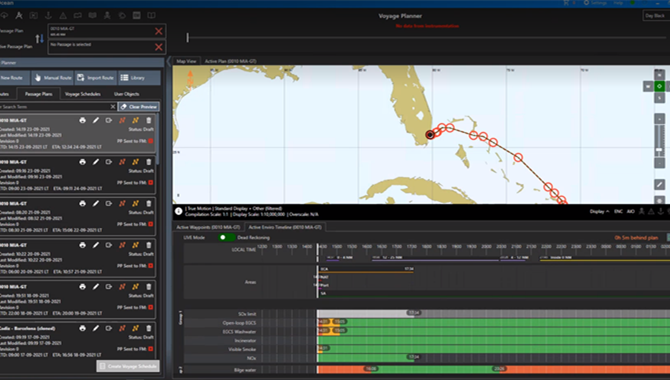The height and width of the screenshot is (380, 670).
Task: Toggle AIO overlay in map status bar
Action: 631,212
